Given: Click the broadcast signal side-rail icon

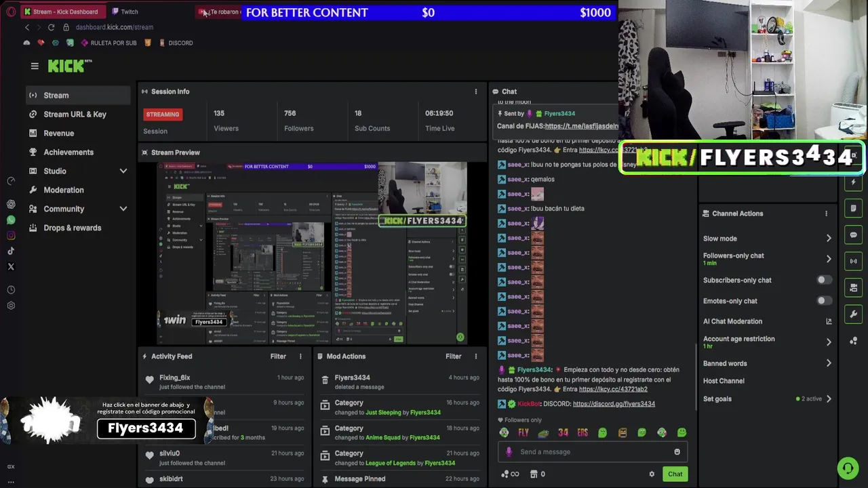Looking at the screenshot, I should tap(853, 262).
